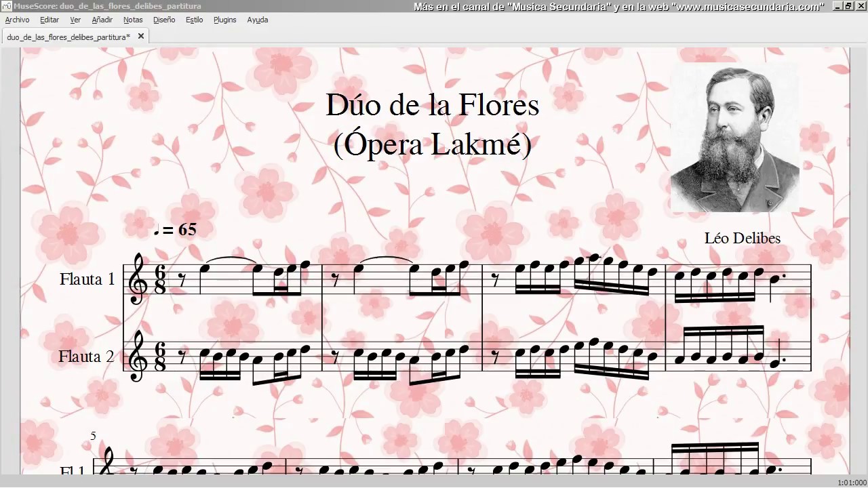Open the Ver menu
The image size is (868, 488).
pyautogui.click(x=75, y=20)
